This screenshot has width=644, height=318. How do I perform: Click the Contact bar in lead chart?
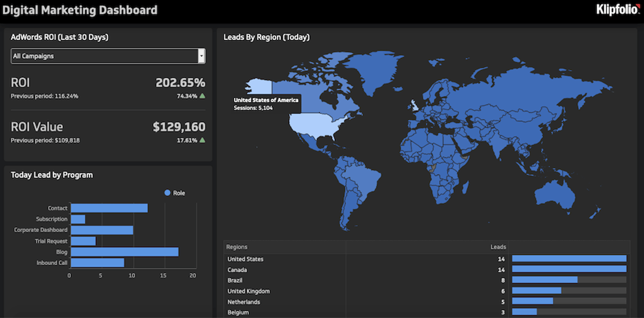(109, 208)
